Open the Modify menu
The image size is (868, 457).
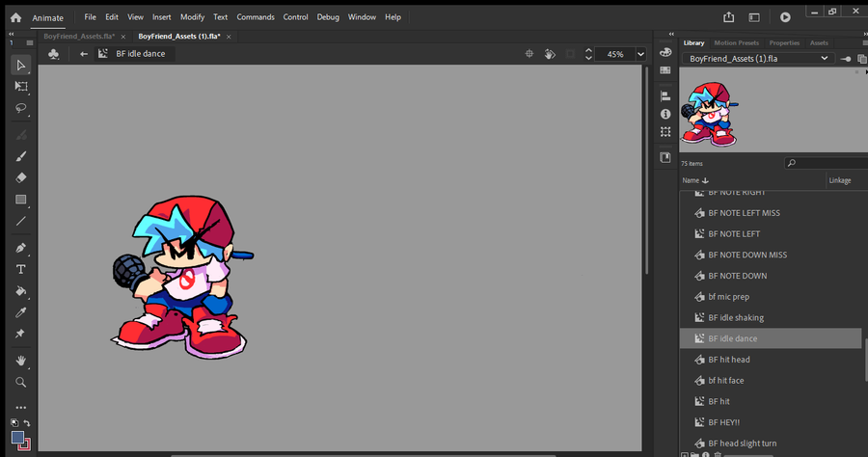[192, 17]
